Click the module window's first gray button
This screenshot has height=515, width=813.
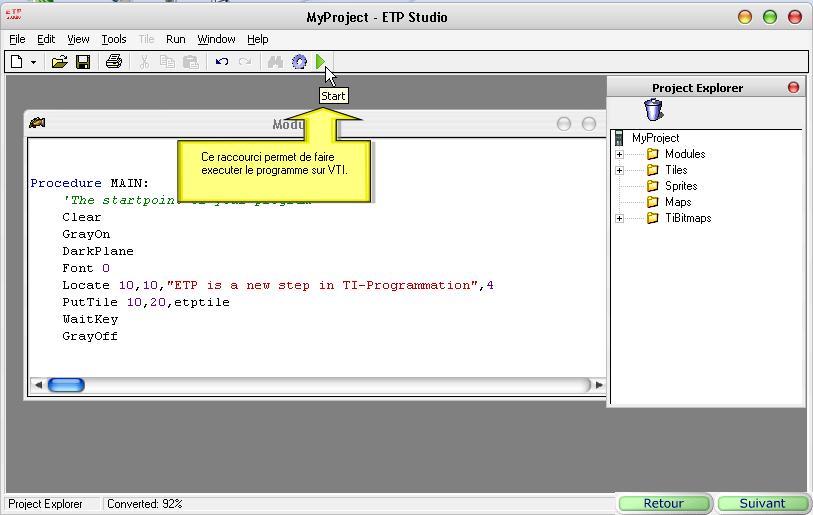(564, 124)
